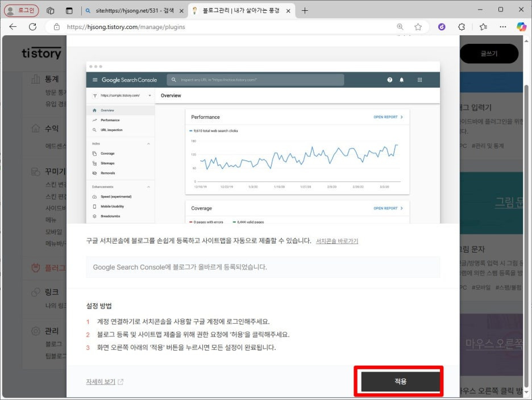Click the 꾸미기 icon in sidebar

pyautogui.click(x=36, y=171)
